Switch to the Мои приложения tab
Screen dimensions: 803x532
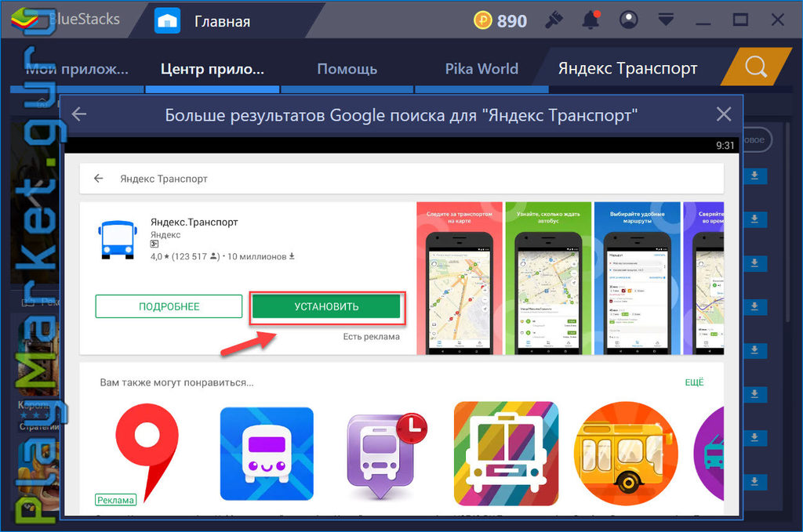[77, 68]
